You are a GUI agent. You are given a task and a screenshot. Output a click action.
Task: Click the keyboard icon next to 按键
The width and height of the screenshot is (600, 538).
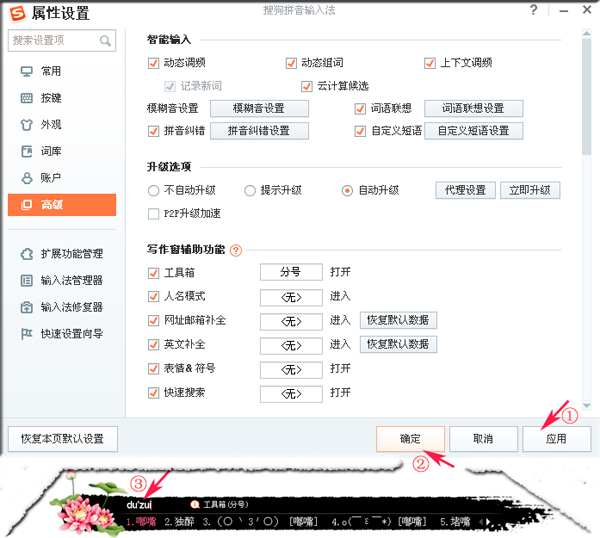pyautogui.click(x=26, y=98)
